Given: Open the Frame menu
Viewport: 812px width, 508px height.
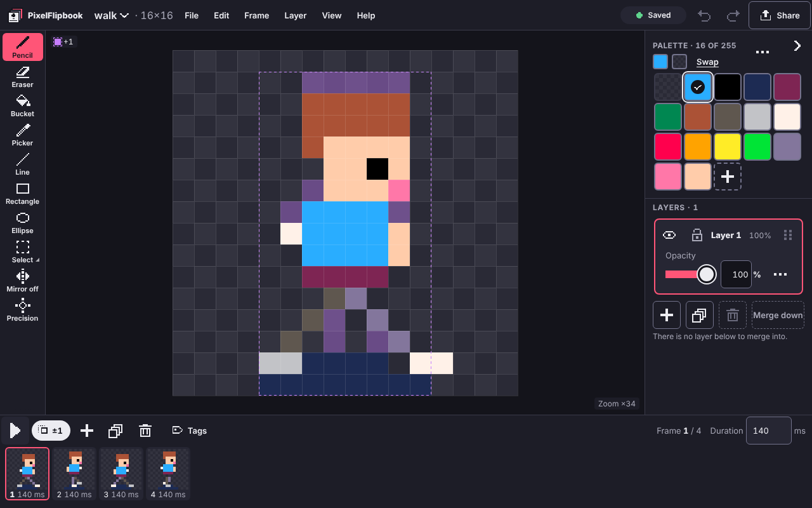Looking at the screenshot, I should [257, 15].
